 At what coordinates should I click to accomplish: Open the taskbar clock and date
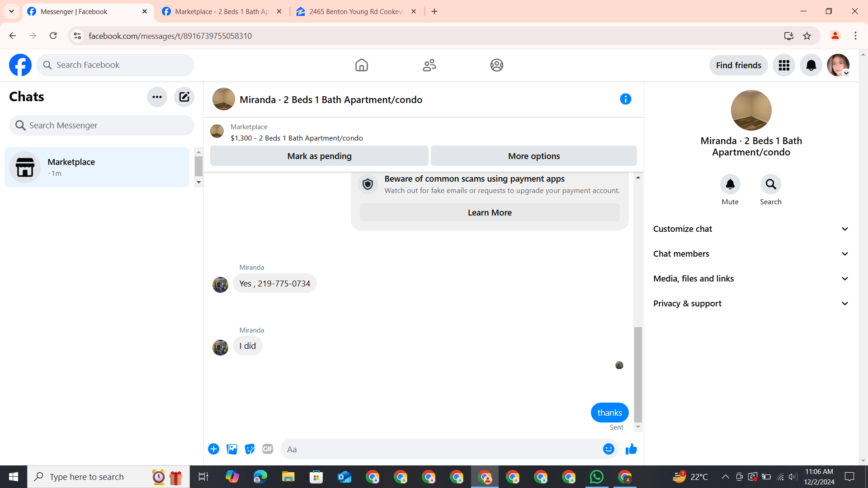click(x=819, y=477)
